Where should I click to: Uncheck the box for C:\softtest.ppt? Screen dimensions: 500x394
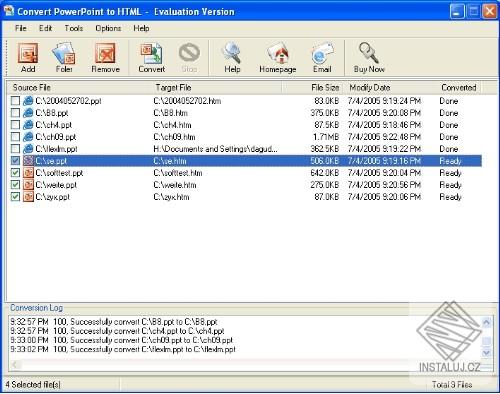(15, 173)
